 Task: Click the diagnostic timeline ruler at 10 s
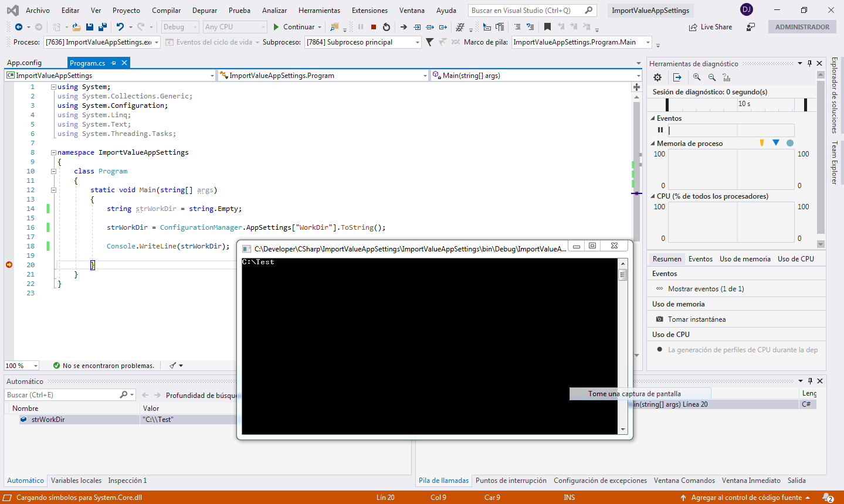744,104
